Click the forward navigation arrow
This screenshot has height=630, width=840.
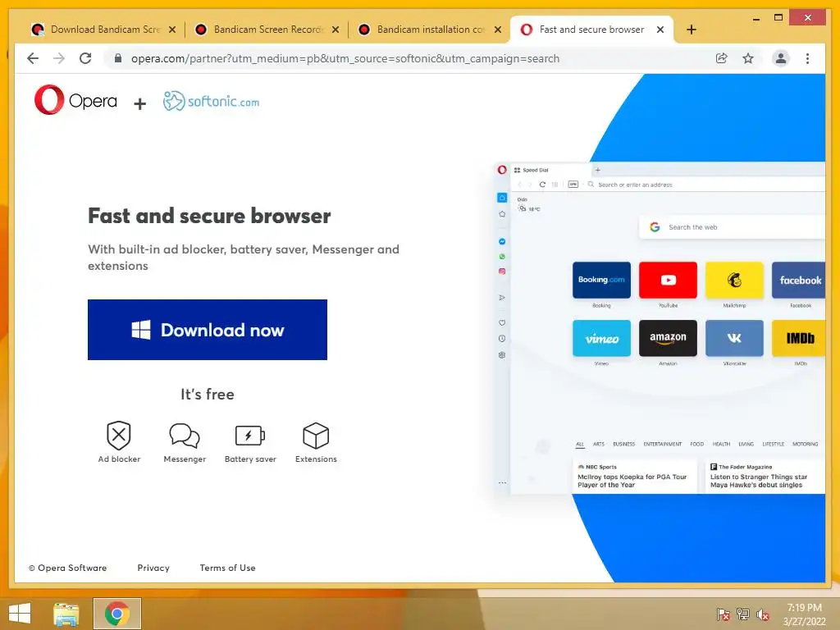point(59,58)
